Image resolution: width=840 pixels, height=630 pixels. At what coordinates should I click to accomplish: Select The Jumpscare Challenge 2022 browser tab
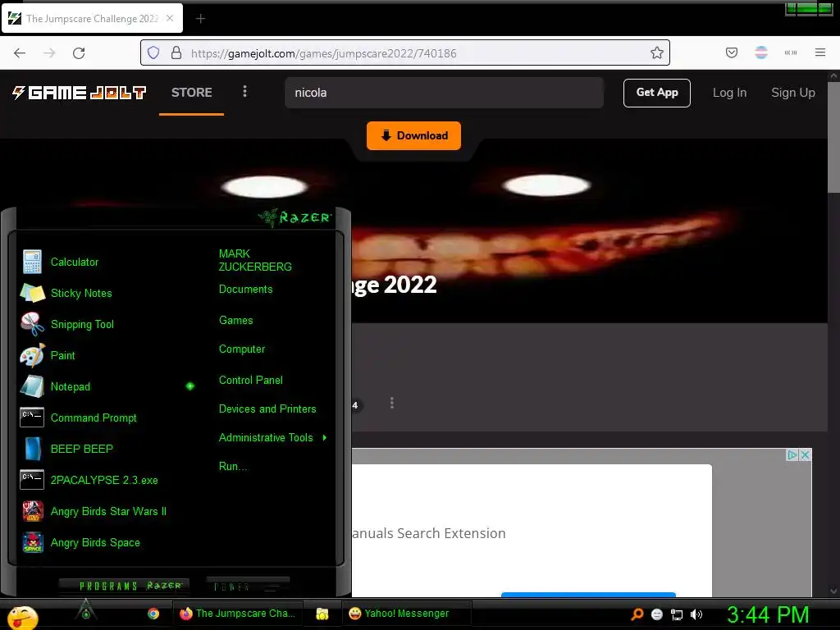point(92,19)
